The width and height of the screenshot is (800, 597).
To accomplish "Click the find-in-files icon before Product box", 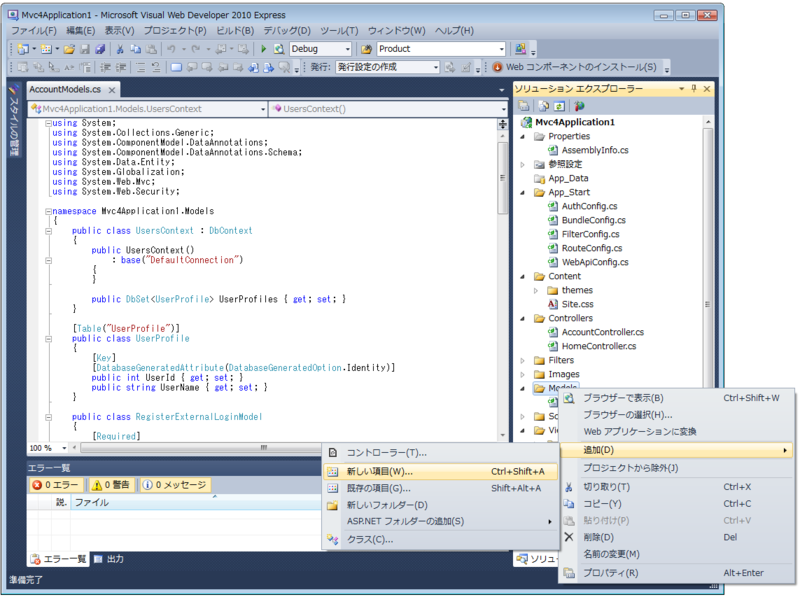I will (x=366, y=49).
